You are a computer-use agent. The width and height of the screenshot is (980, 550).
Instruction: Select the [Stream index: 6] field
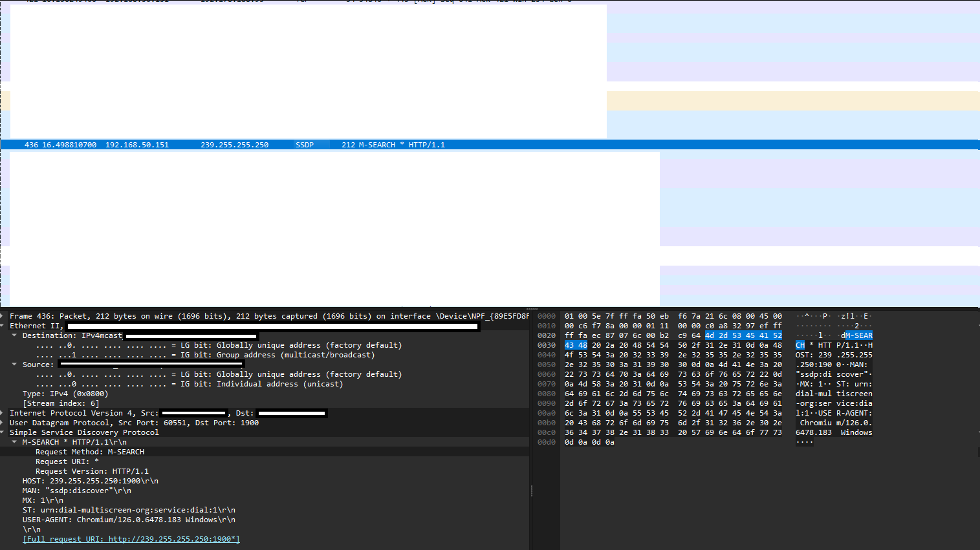(x=61, y=403)
